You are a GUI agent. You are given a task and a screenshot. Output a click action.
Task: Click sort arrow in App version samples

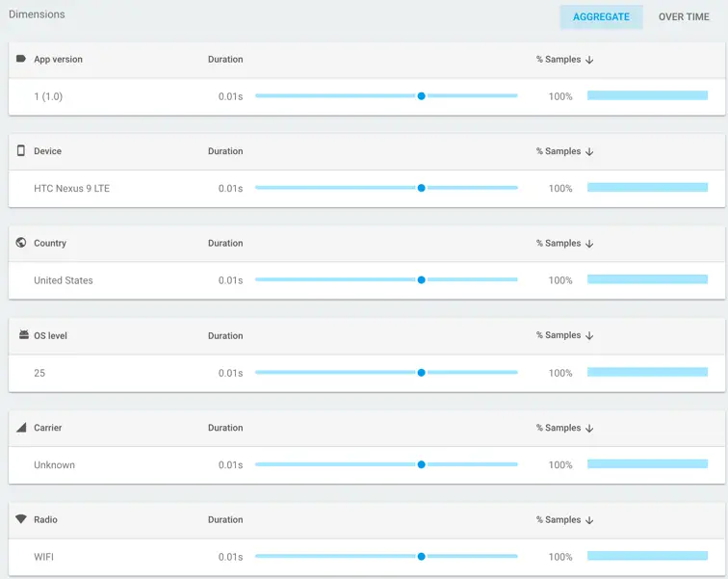point(589,60)
